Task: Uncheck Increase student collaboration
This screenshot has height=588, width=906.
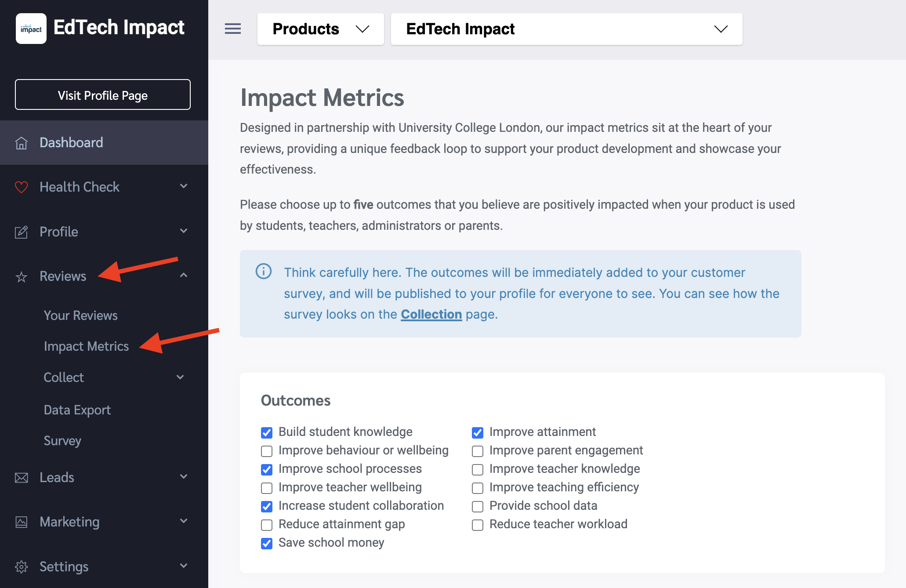Action: pos(267,506)
